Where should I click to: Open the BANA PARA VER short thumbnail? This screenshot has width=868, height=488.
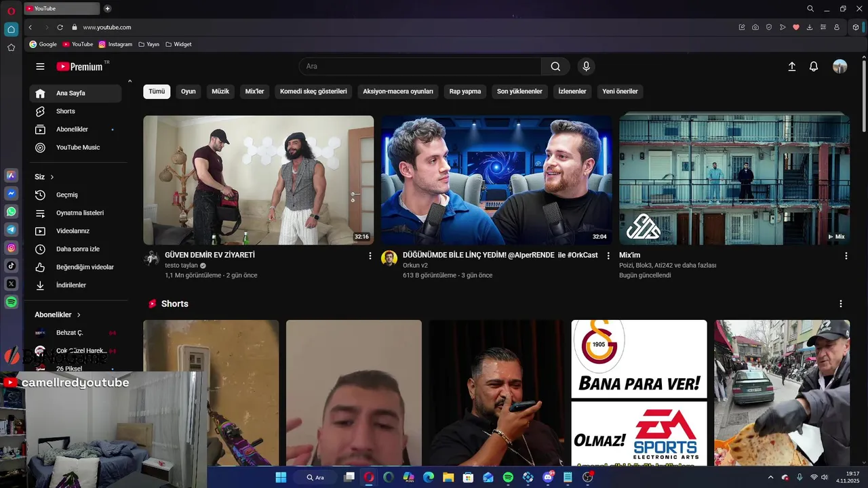pyautogui.click(x=639, y=393)
